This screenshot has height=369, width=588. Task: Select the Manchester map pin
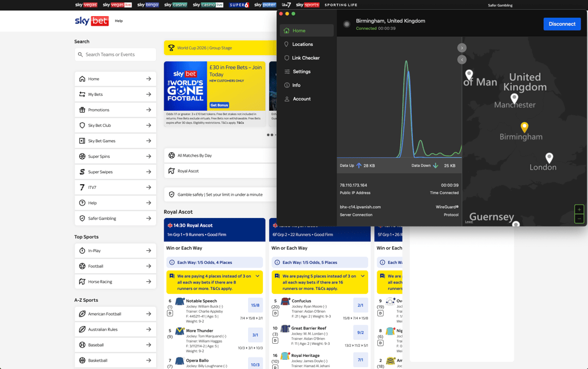click(514, 99)
